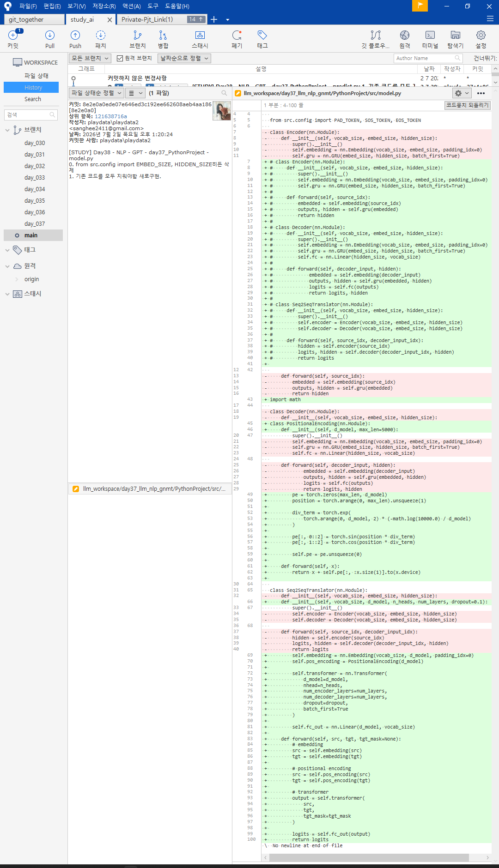This screenshot has height=868, width=499.
Task: Collapse the 태그 section chevron in sidebar
Action: [x=7, y=250]
